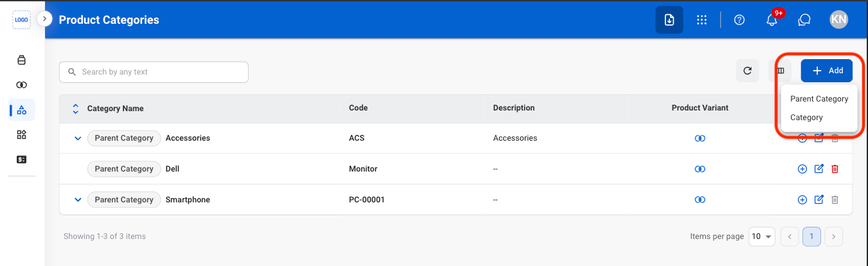Click edit pencil icon on Accessories row
The width and height of the screenshot is (868, 266).
click(x=819, y=138)
